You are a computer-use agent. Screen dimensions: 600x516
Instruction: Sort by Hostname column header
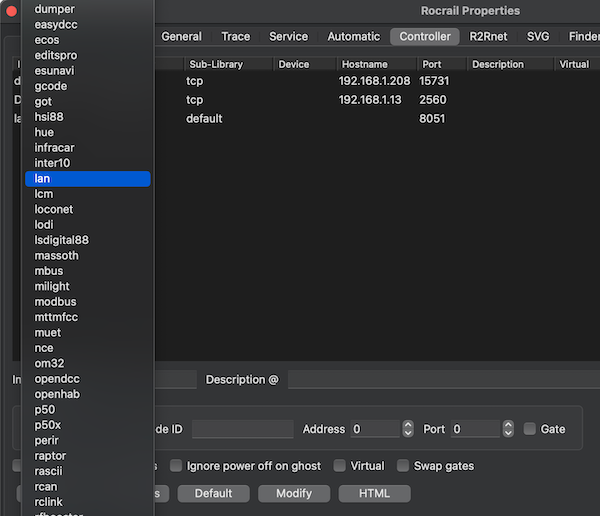pyautogui.click(x=377, y=64)
